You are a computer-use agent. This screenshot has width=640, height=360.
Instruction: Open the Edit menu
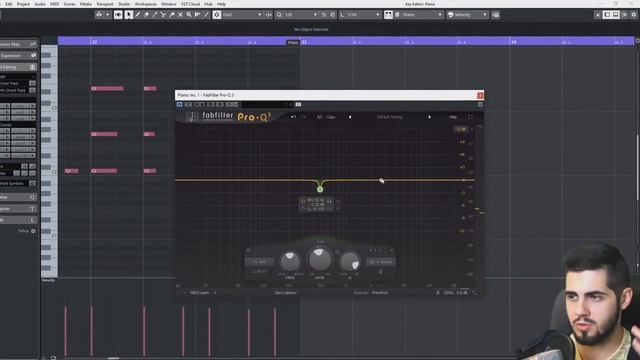(9, 4)
